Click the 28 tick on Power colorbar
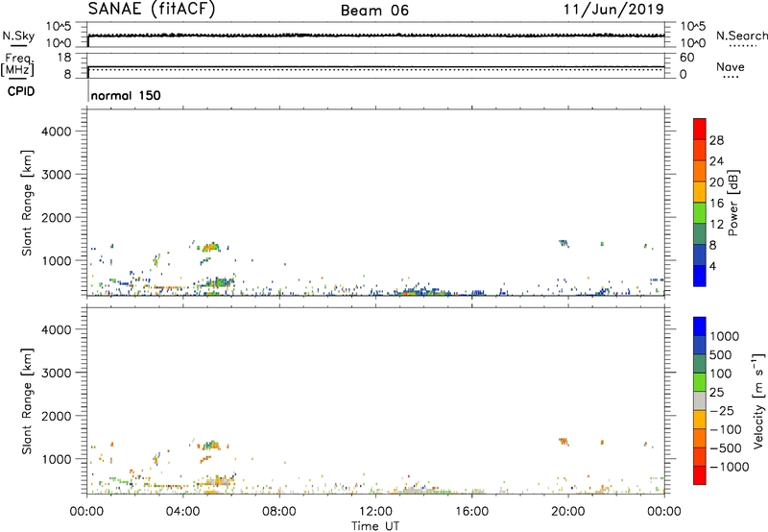Image resolution: width=768 pixels, height=532 pixels. tap(716, 140)
